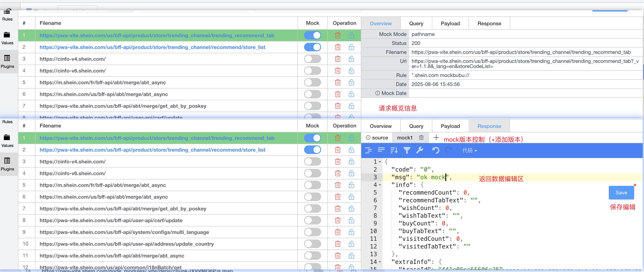The height and width of the screenshot is (272, 644).
Task: Click lock icon for cinfo-v6.shein.com in lower table
Action: [351, 173]
